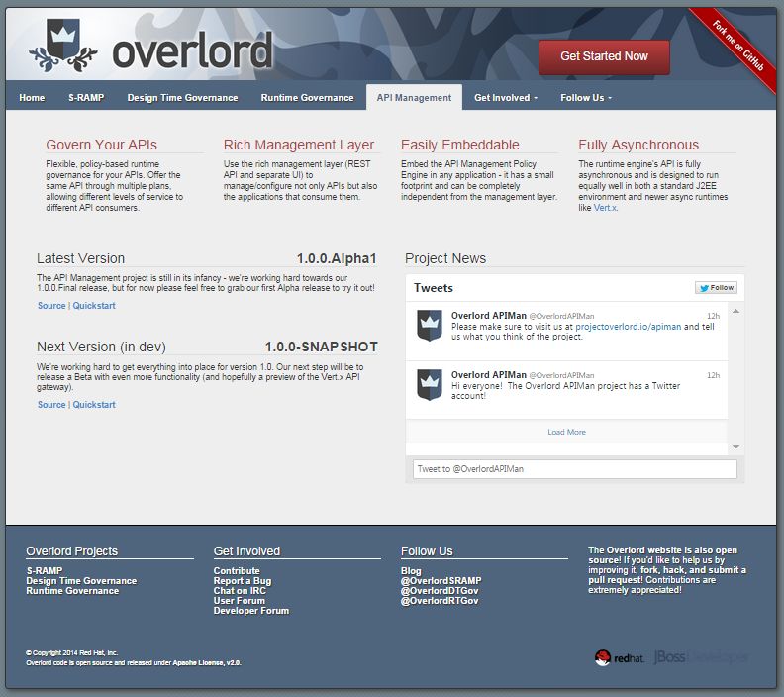The image size is (784, 697).
Task: Click footer User Forum link
Action: (239, 601)
